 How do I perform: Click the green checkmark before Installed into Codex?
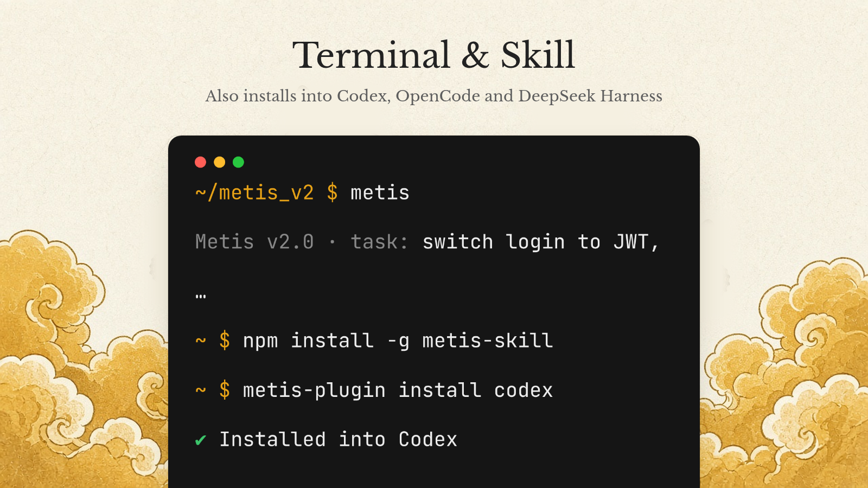pyautogui.click(x=201, y=440)
